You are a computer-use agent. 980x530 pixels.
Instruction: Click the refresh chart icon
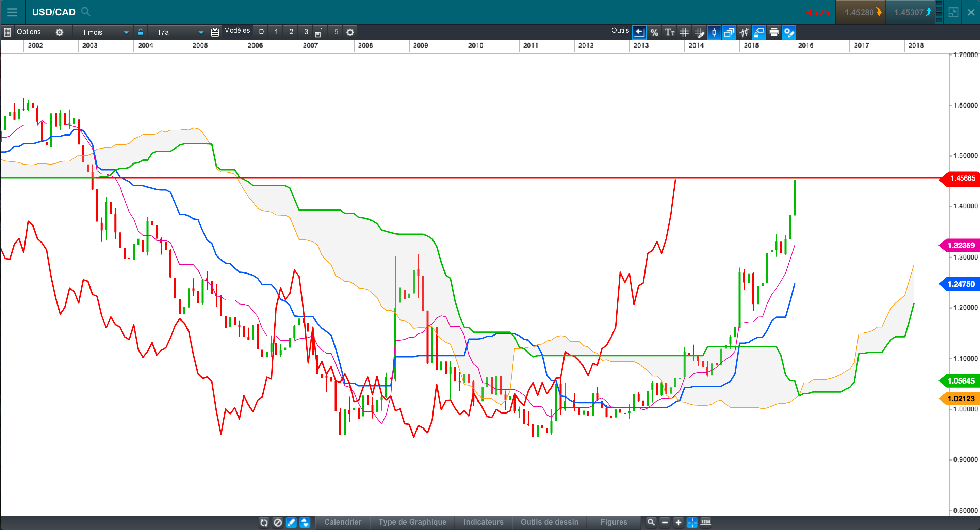coord(264,523)
